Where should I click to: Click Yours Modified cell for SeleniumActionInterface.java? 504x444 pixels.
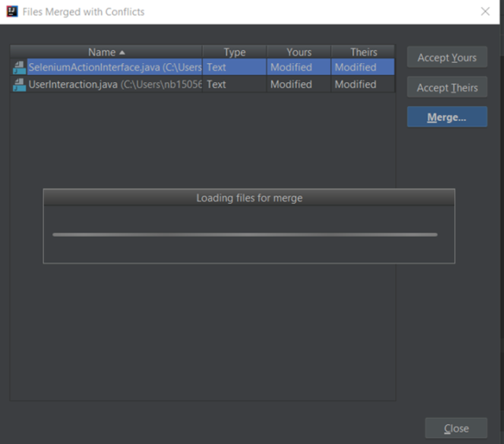298,67
